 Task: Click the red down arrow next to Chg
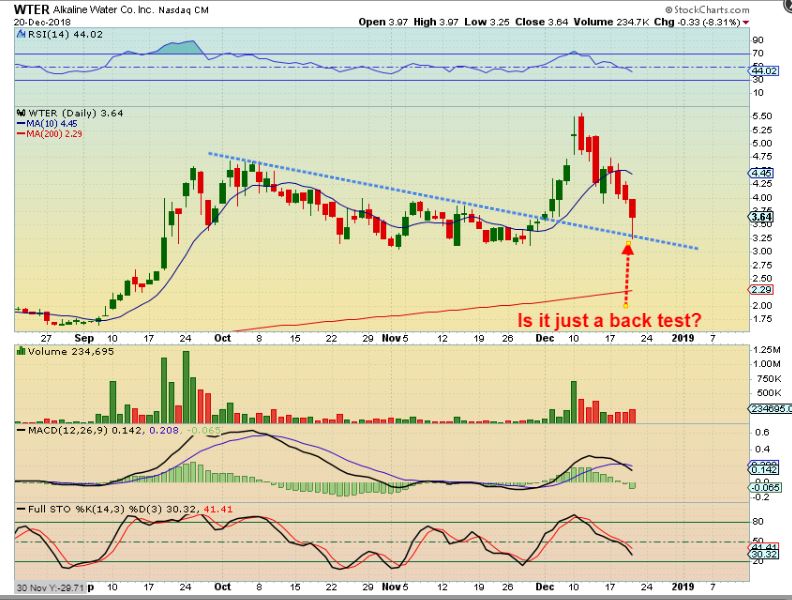point(746,23)
